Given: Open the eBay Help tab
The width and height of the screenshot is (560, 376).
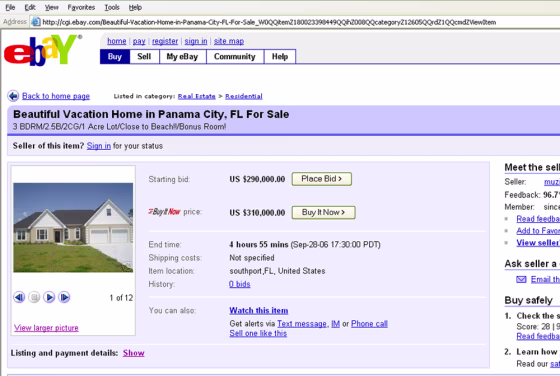Looking at the screenshot, I should coord(280,56).
